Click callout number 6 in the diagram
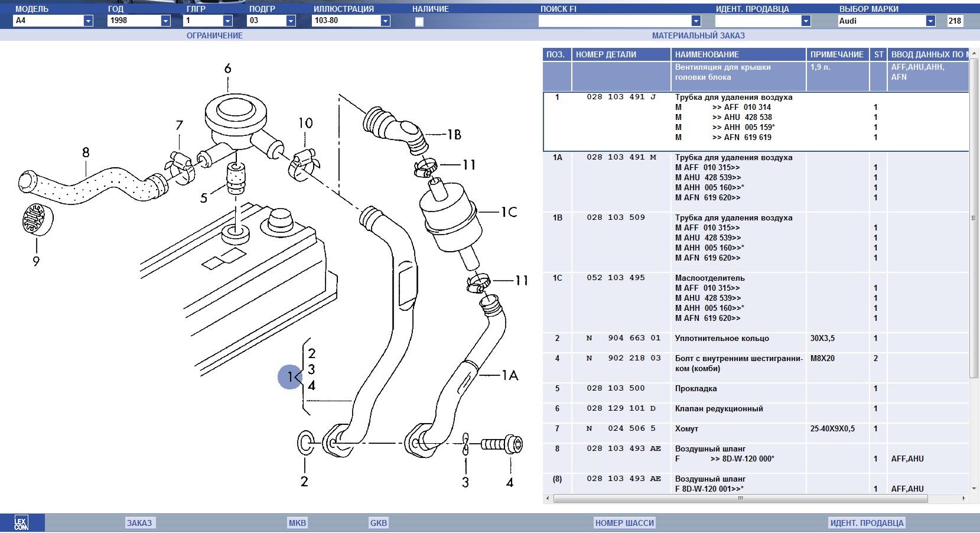Screen dimensions: 980x533 click(227, 69)
